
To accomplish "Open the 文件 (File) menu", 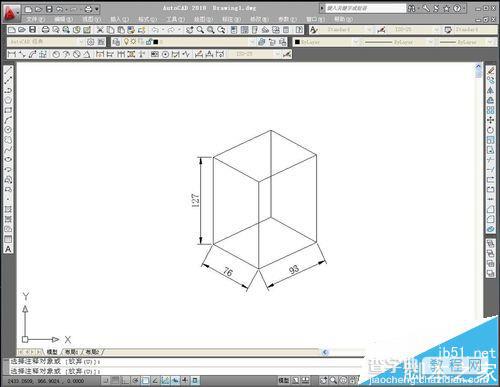I will (35, 19).
